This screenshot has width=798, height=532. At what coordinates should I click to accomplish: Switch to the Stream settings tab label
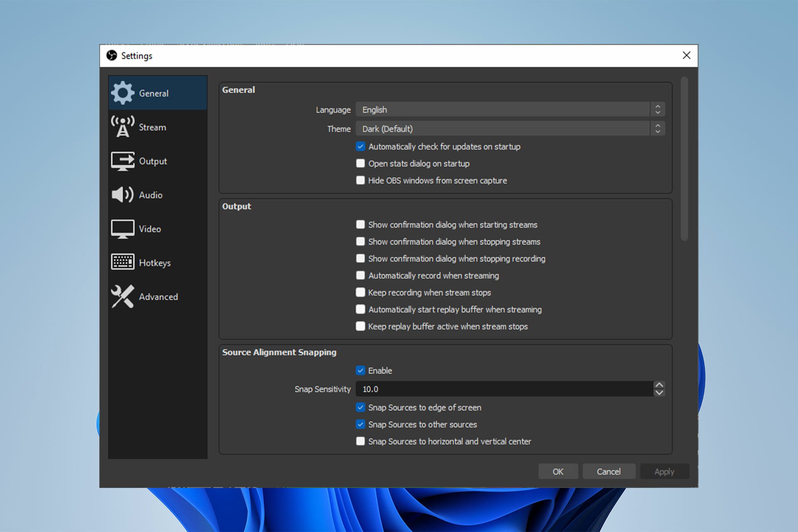(x=152, y=127)
